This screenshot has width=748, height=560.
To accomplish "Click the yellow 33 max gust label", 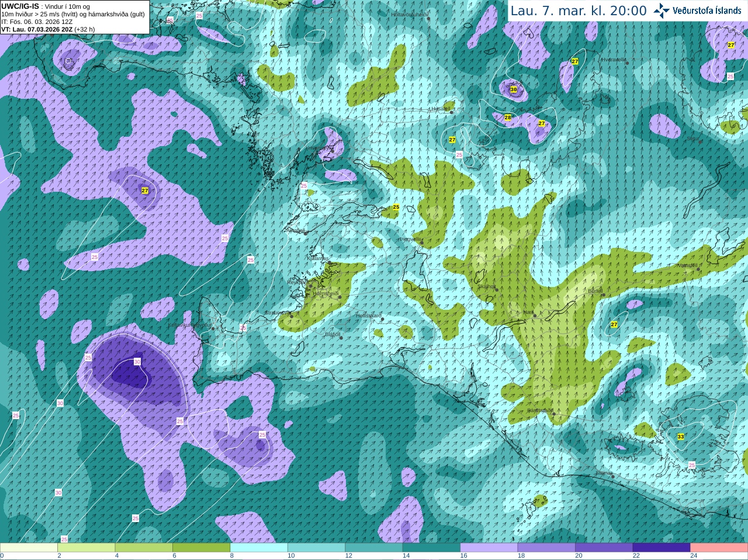I will (x=681, y=437).
